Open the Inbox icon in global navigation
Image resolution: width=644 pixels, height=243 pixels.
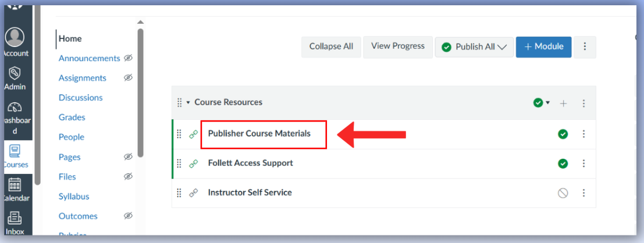pos(15,218)
